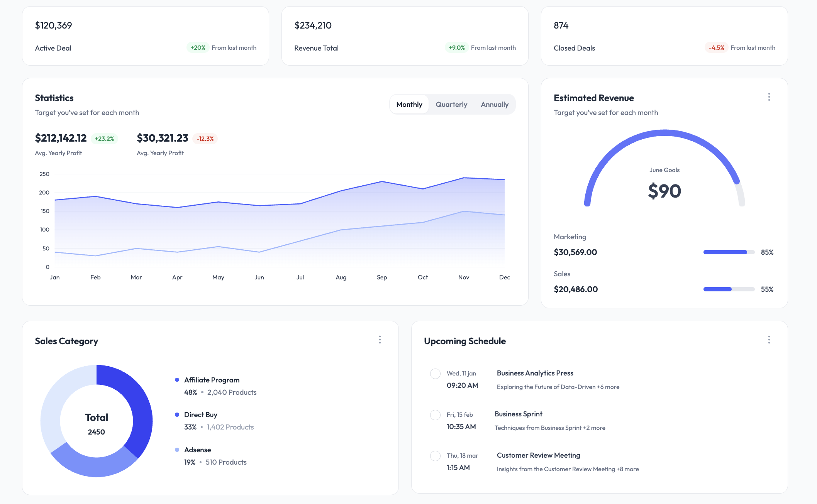Mark Business Analytics Press event complete
Image resolution: width=817 pixels, height=504 pixels.
pos(435,374)
